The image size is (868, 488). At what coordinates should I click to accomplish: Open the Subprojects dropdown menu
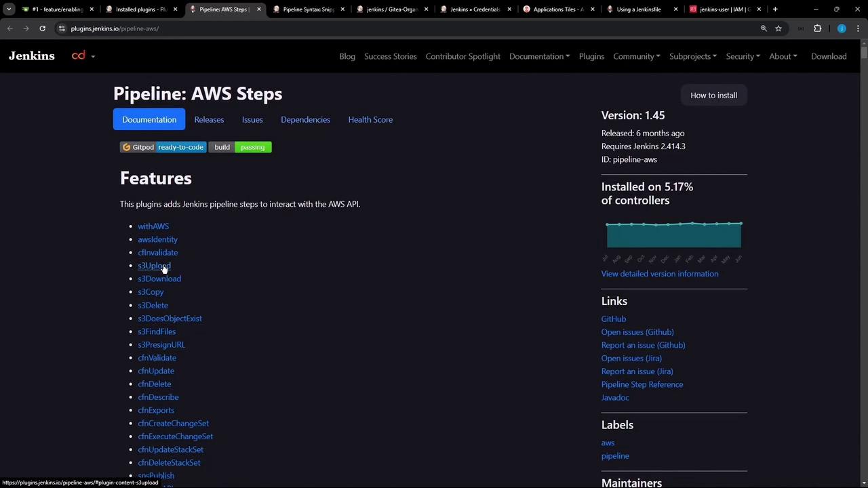[x=692, y=56]
